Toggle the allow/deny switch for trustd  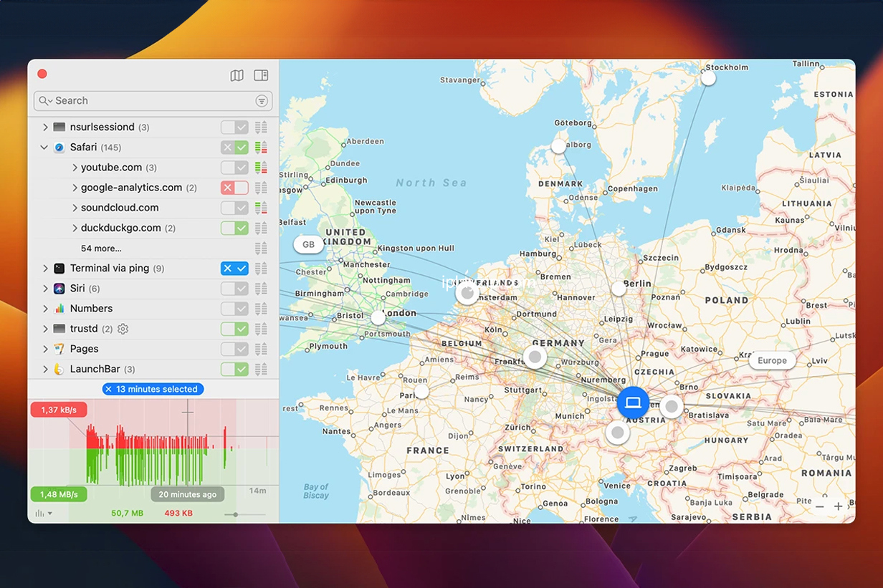234,329
